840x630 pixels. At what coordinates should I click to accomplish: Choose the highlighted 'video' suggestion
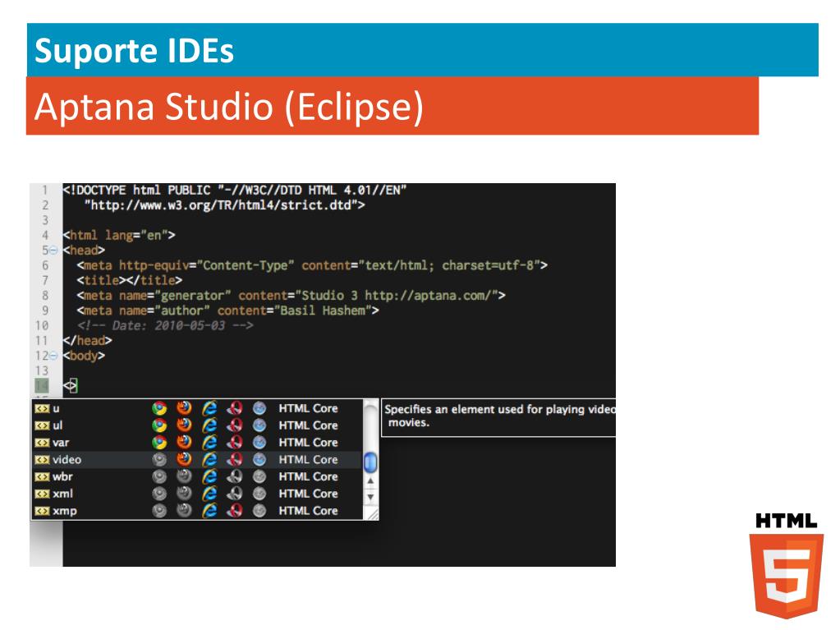coord(197,460)
